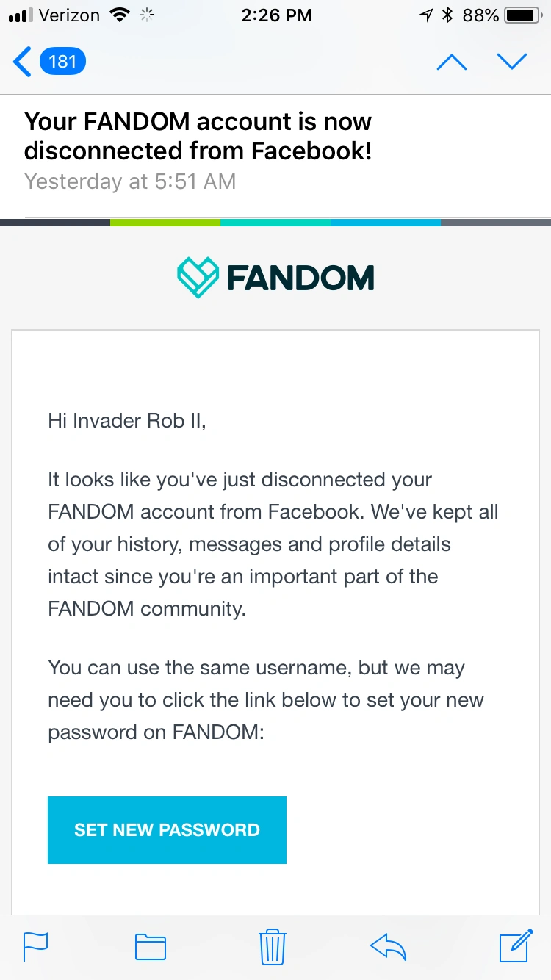
Task: Open reply options with the arrow icon
Action: 389,946
